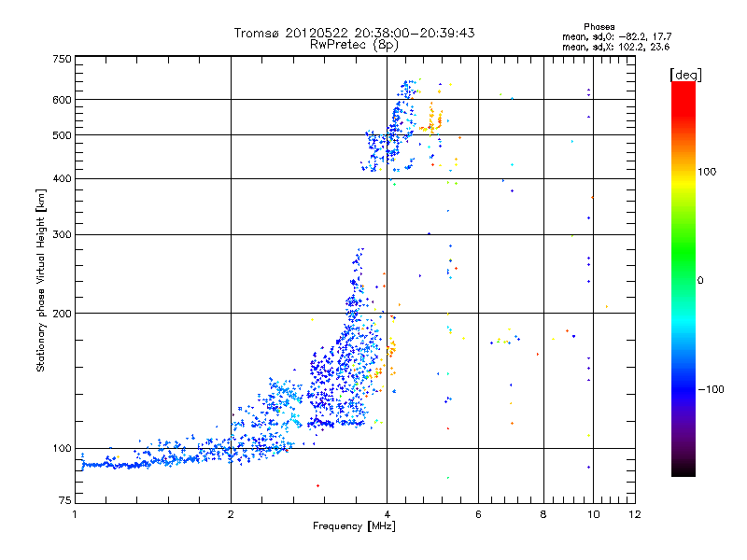Click the y-axis tick label '200'
This screenshot has height=560, width=747.
(62, 314)
